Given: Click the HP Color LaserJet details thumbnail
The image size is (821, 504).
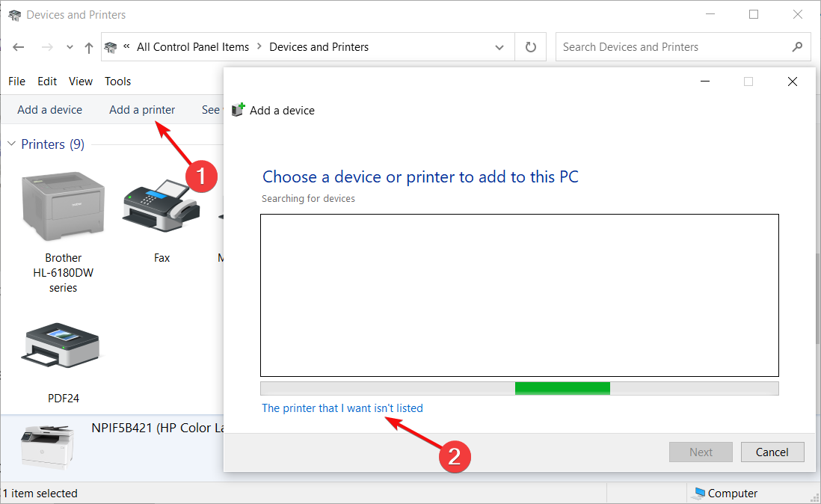Looking at the screenshot, I should tap(46, 446).
